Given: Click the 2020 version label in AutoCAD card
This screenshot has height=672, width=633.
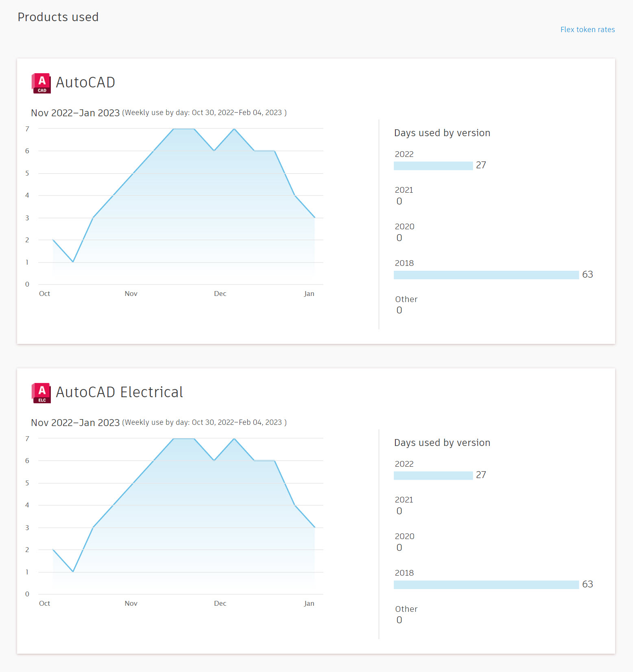Looking at the screenshot, I should 404,227.
